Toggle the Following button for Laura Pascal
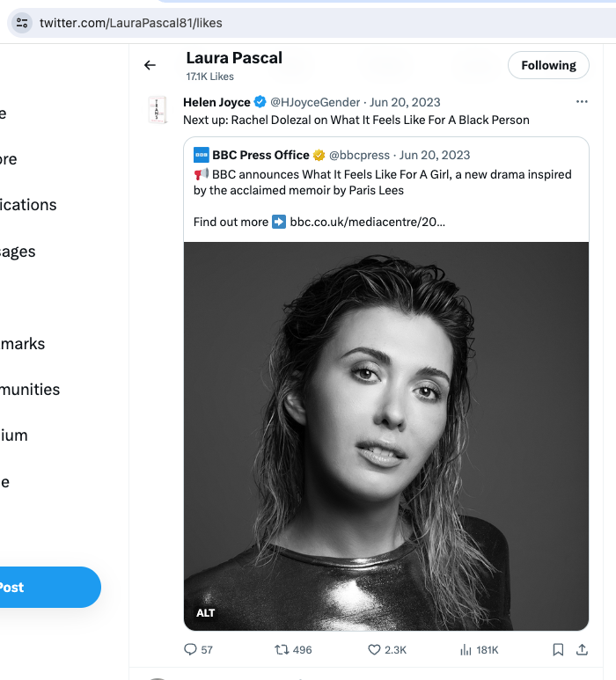The image size is (616, 680). pos(548,65)
